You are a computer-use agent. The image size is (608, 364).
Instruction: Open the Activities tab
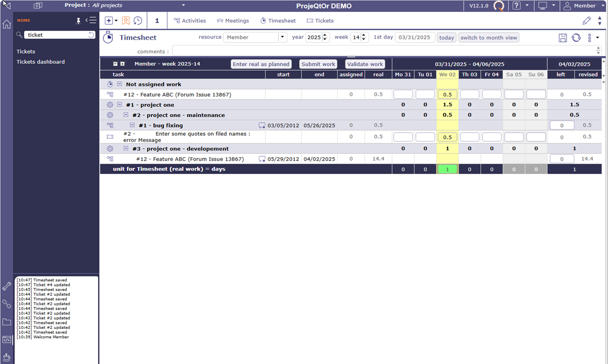(x=190, y=21)
